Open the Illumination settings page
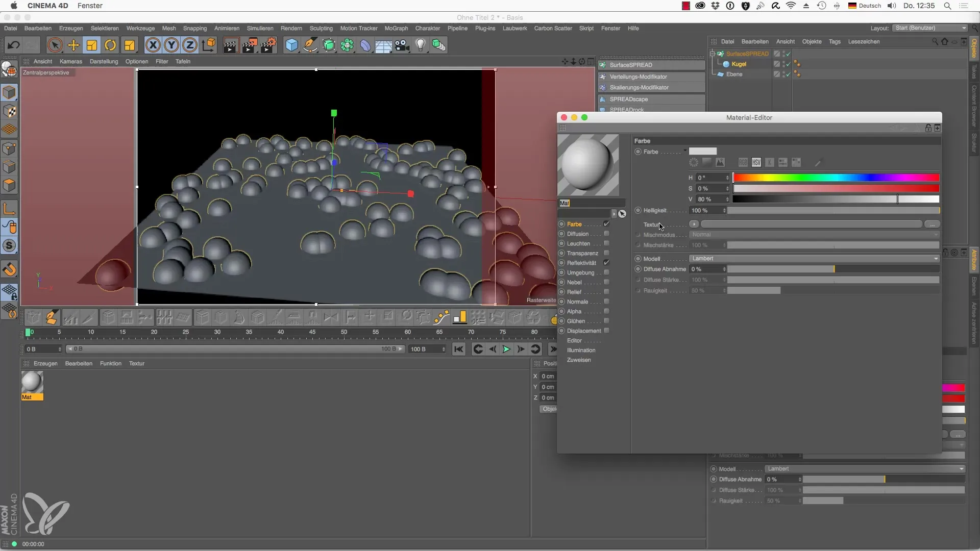The height and width of the screenshot is (551, 980). (x=581, y=350)
